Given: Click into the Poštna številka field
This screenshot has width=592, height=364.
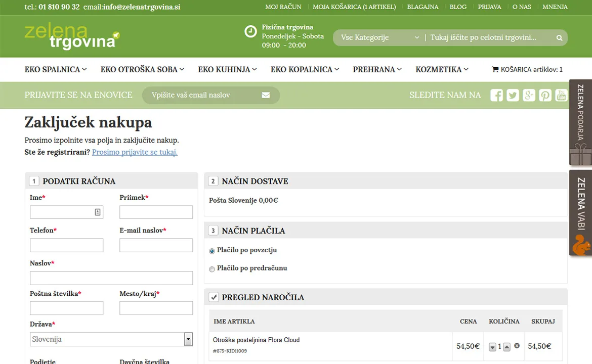Looking at the screenshot, I should 66,308.
